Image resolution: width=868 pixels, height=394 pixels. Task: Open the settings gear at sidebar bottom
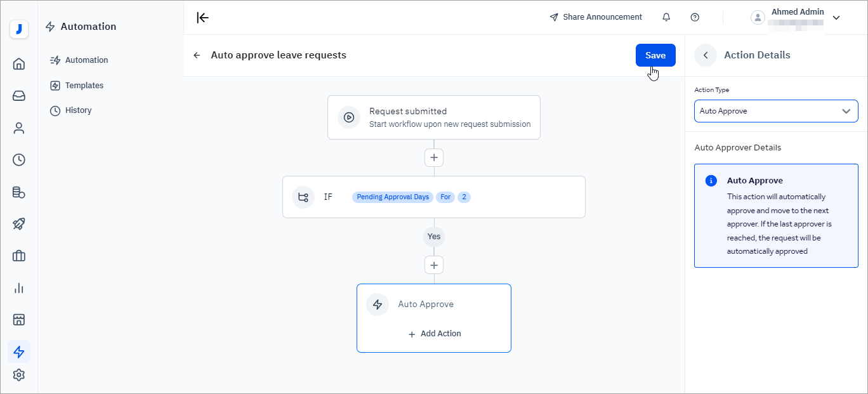coord(19,374)
